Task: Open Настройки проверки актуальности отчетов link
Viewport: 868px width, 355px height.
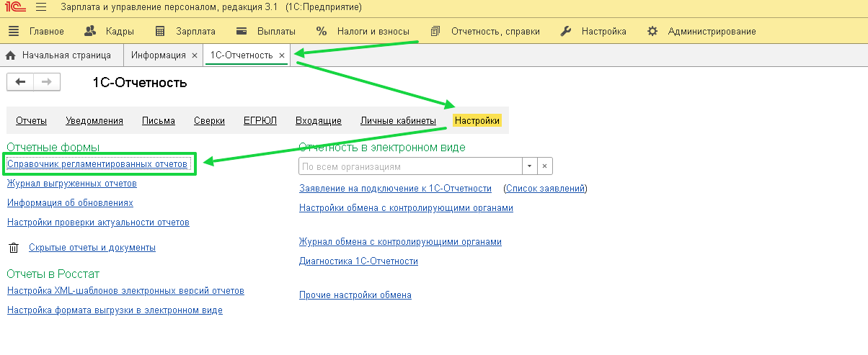Action: pyautogui.click(x=98, y=223)
